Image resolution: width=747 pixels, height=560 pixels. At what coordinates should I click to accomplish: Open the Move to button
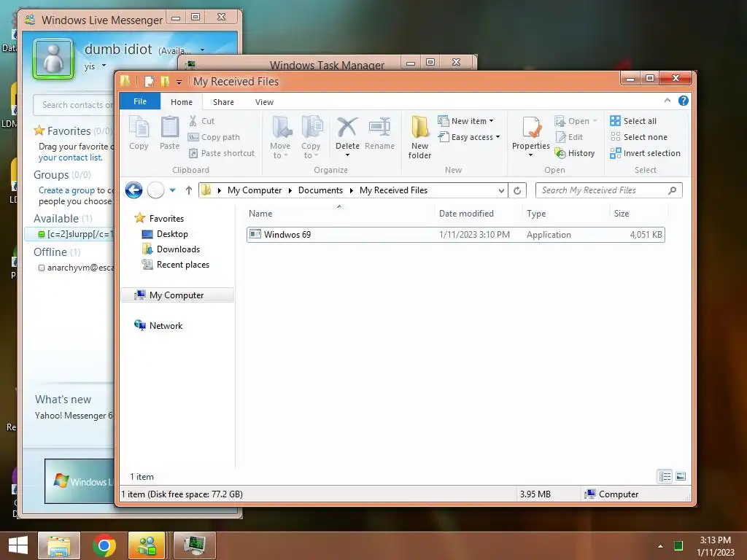tap(280, 136)
